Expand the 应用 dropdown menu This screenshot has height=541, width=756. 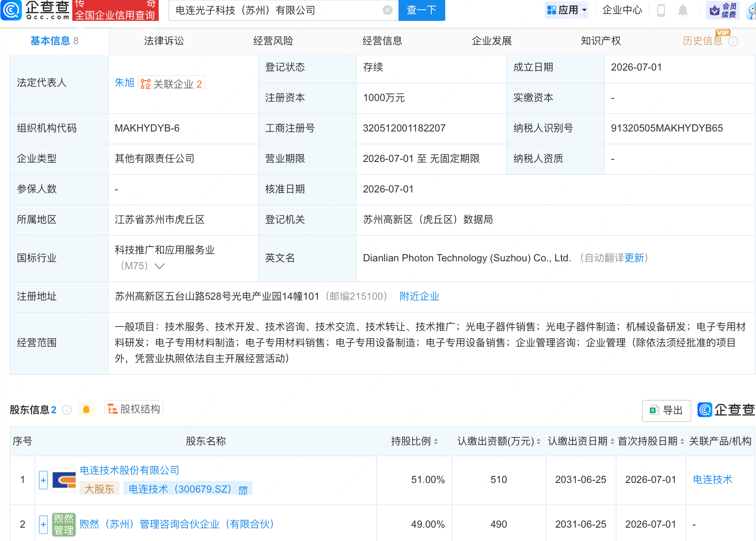(x=566, y=10)
